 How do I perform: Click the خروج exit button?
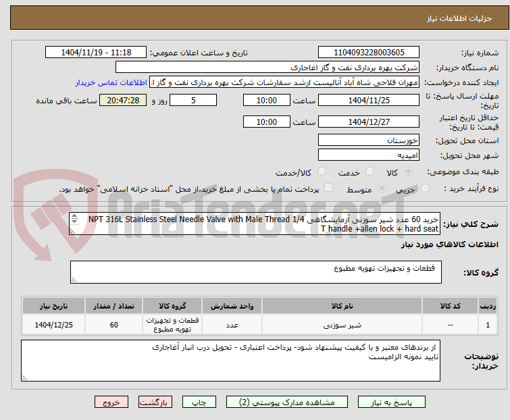pos(111,402)
